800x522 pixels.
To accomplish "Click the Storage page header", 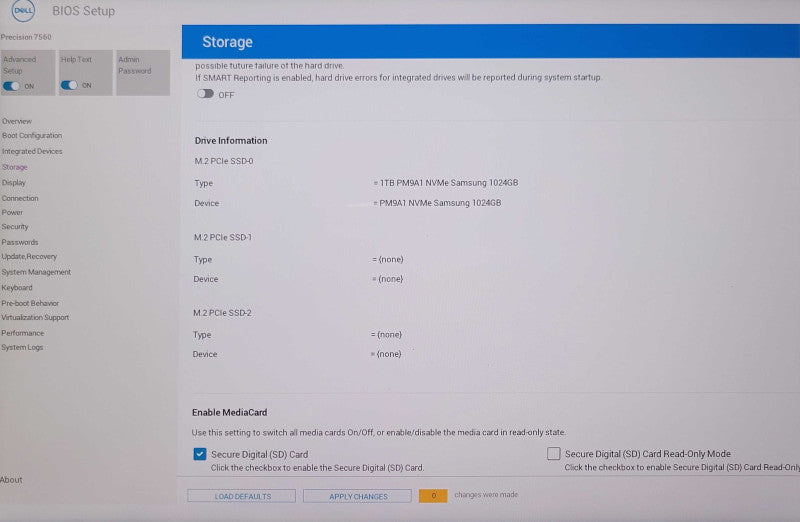I will (227, 42).
